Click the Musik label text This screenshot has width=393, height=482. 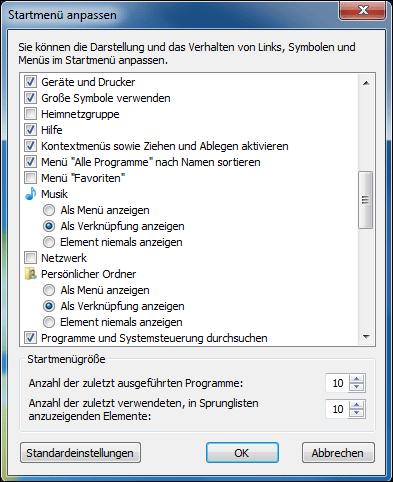point(54,194)
